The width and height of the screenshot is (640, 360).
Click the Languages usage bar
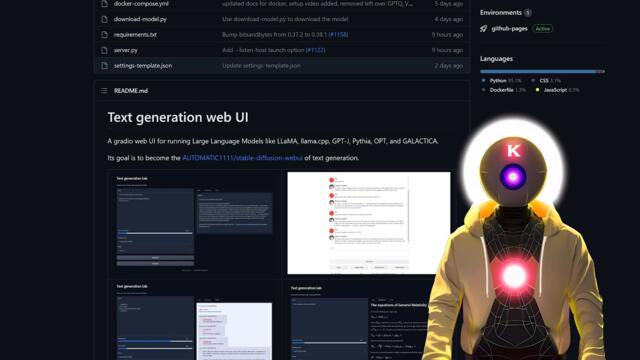(x=542, y=71)
